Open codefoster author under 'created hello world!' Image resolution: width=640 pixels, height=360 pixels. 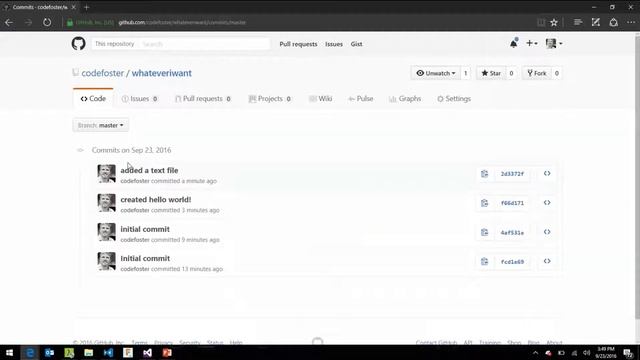coord(135,210)
